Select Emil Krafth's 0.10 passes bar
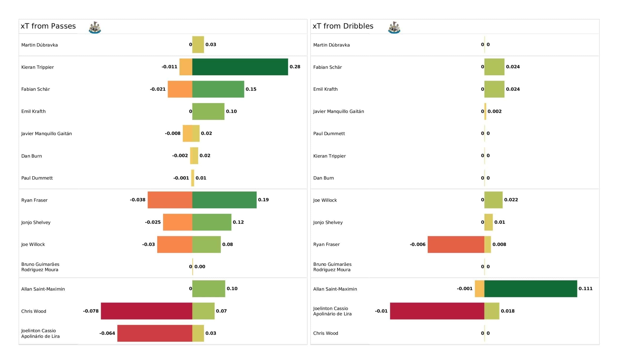The width and height of the screenshot is (620, 364). [208, 111]
